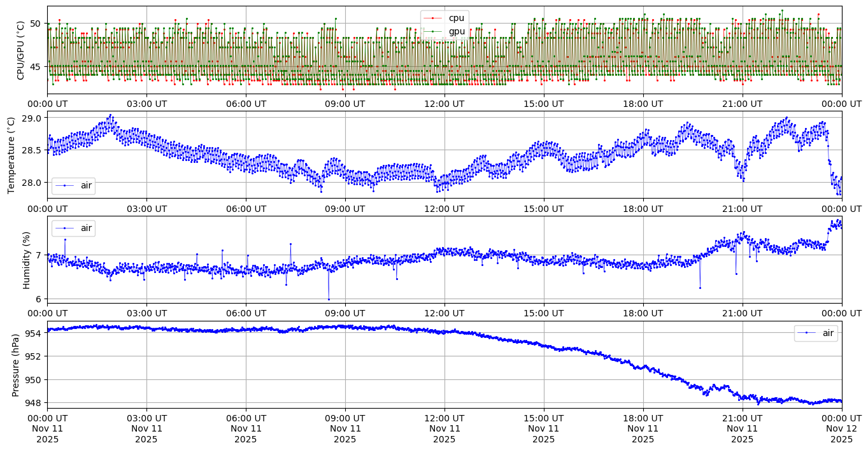The width and height of the screenshot is (868, 450).
Task: Click the 29.0 tick on Temperature axis
Action: 32,118
